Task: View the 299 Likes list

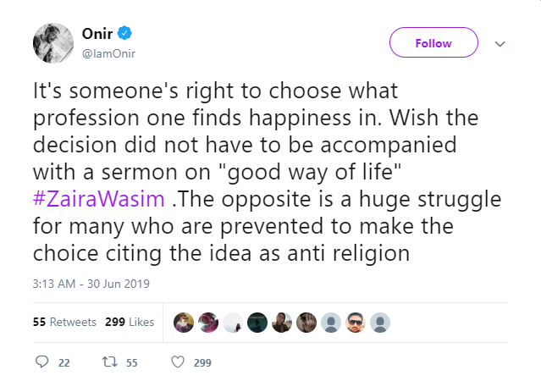Action: 130,322
